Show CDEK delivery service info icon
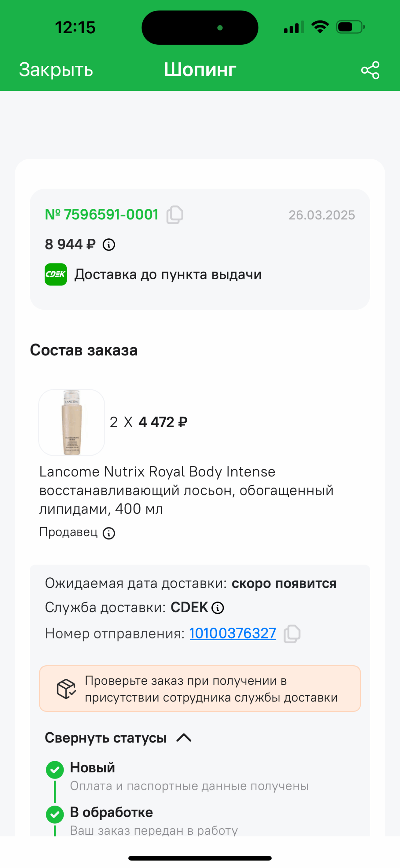 click(217, 608)
